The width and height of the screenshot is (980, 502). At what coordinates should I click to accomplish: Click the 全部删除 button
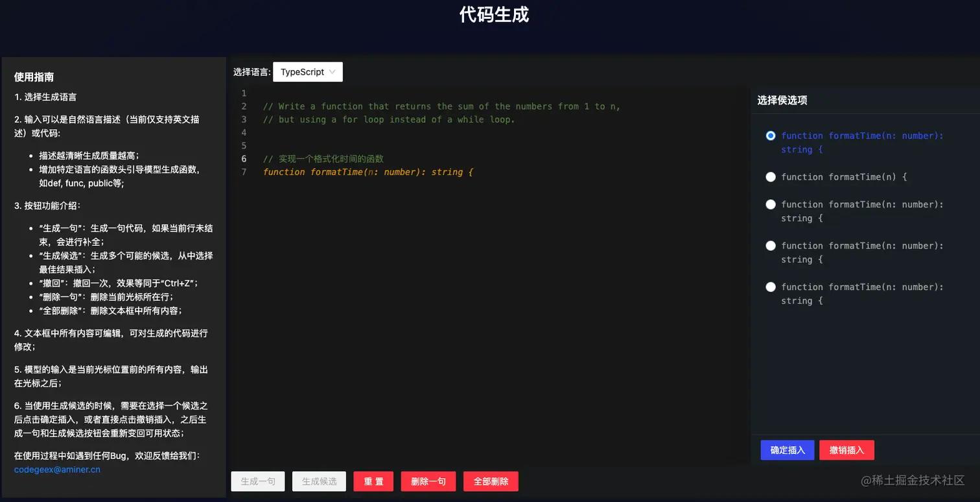click(x=491, y=481)
